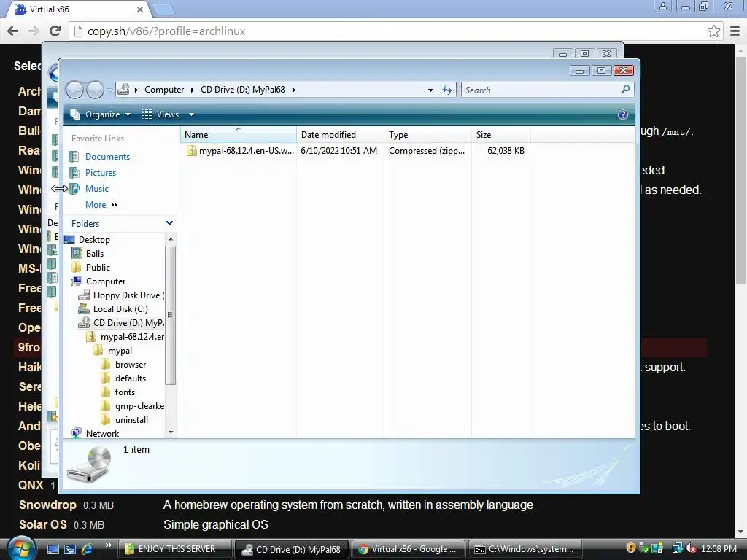Open a new Chrome tab

[163, 9]
